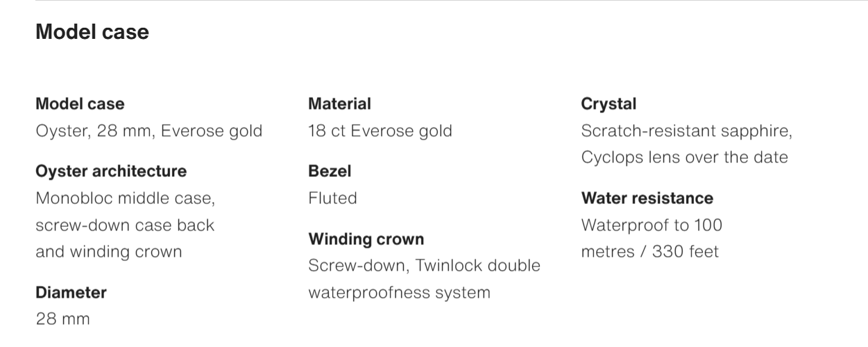Click the bold 'Model case' spec label
The width and height of the screenshot is (868, 347).
(x=80, y=104)
